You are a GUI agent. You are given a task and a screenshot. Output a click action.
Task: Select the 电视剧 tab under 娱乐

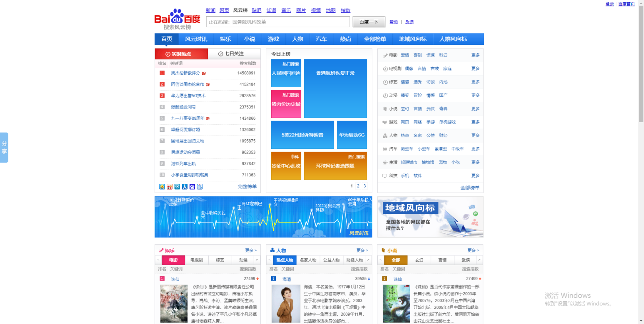coord(196,260)
